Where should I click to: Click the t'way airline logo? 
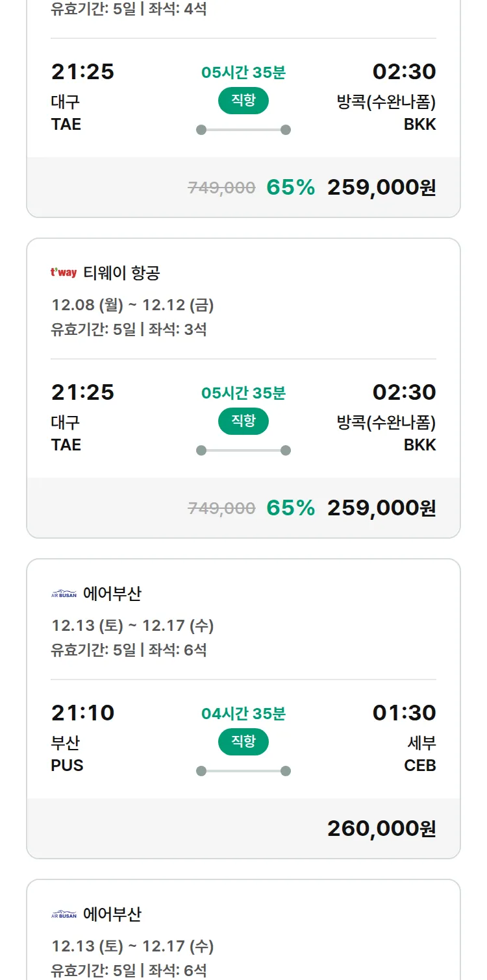(x=64, y=273)
